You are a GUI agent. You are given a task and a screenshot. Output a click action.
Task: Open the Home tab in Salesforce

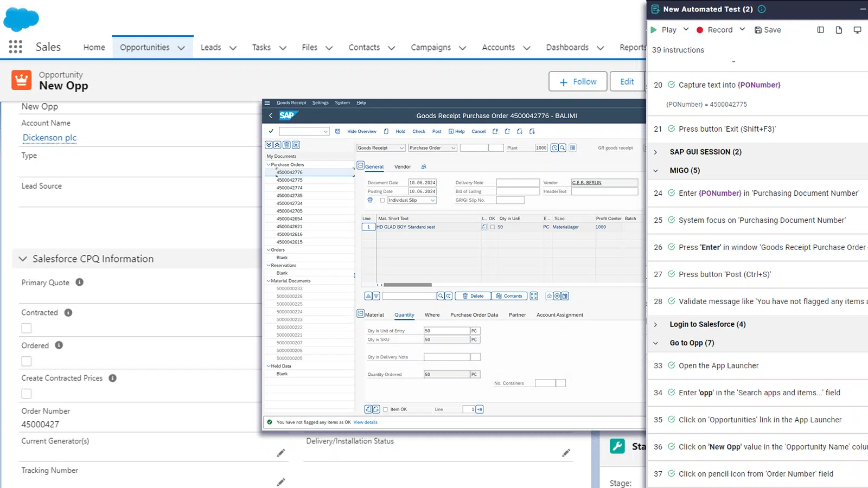tap(94, 47)
